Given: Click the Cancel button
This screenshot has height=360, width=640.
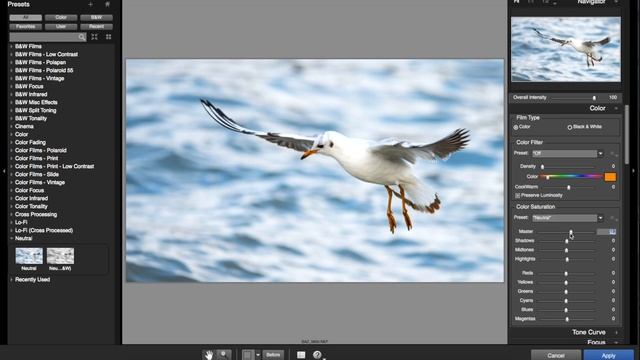Looking at the screenshot, I should click(556, 355).
